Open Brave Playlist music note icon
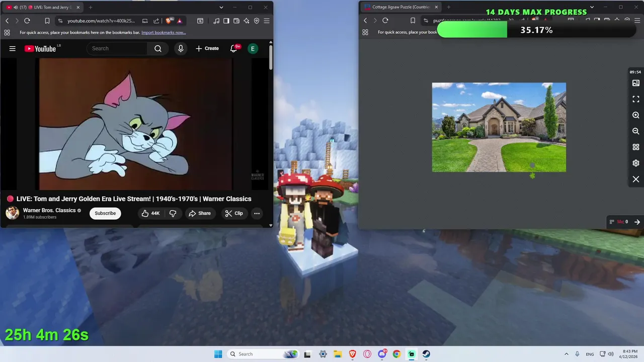 [x=216, y=21]
